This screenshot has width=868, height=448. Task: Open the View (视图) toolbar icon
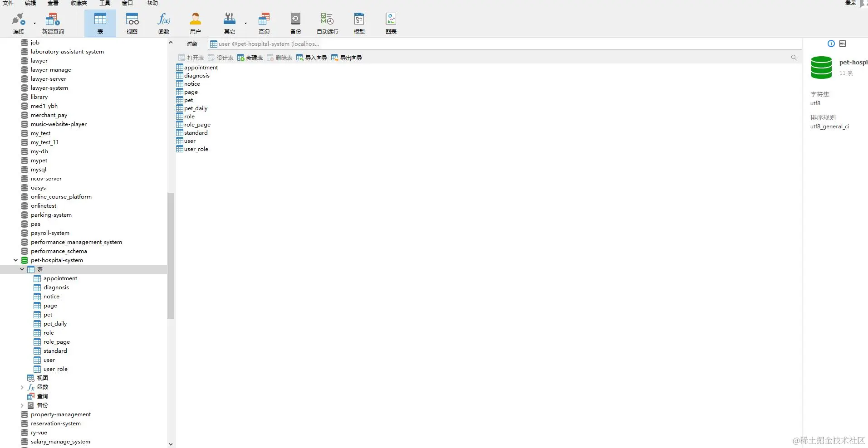[x=132, y=24]
